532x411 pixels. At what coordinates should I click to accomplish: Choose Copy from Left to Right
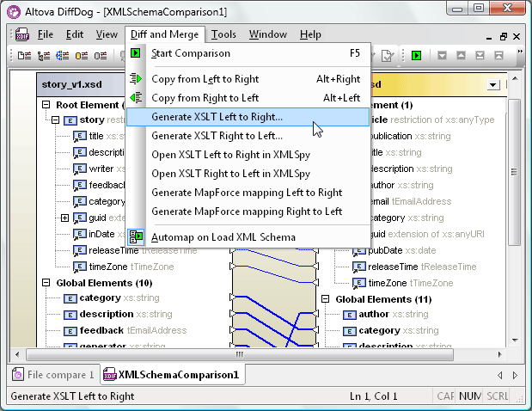coord(248,79)
